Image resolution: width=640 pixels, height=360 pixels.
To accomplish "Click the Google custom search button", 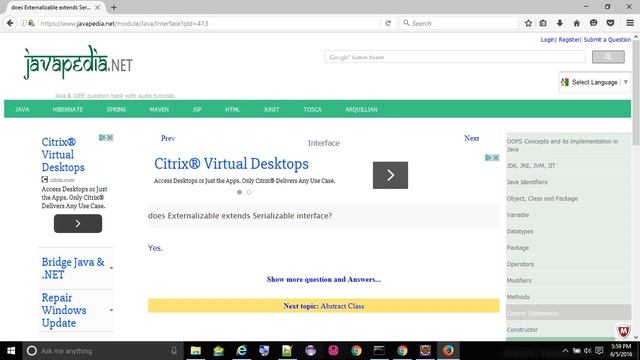I will coord(608,57).
